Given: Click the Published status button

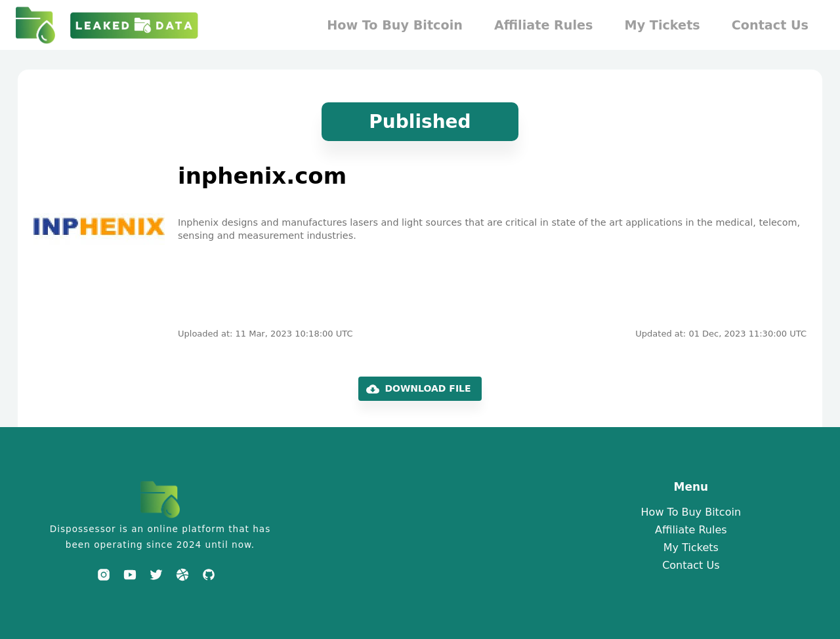Looking at the screenshot, I should (420, 121).
